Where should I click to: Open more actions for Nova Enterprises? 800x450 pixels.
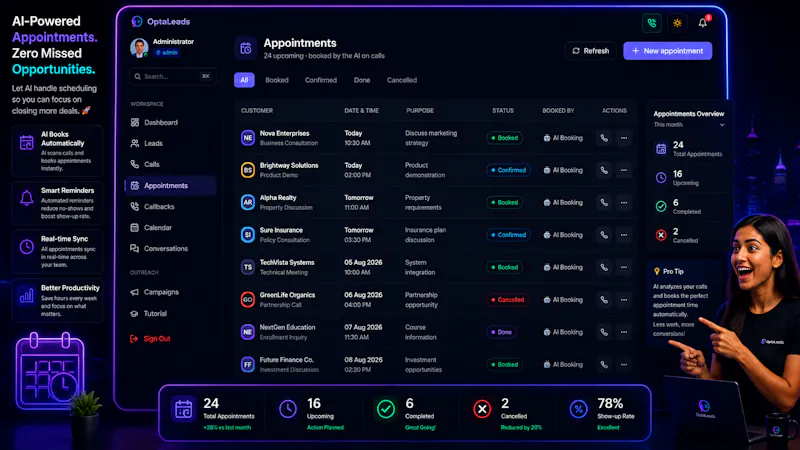[x=623, y=138]
